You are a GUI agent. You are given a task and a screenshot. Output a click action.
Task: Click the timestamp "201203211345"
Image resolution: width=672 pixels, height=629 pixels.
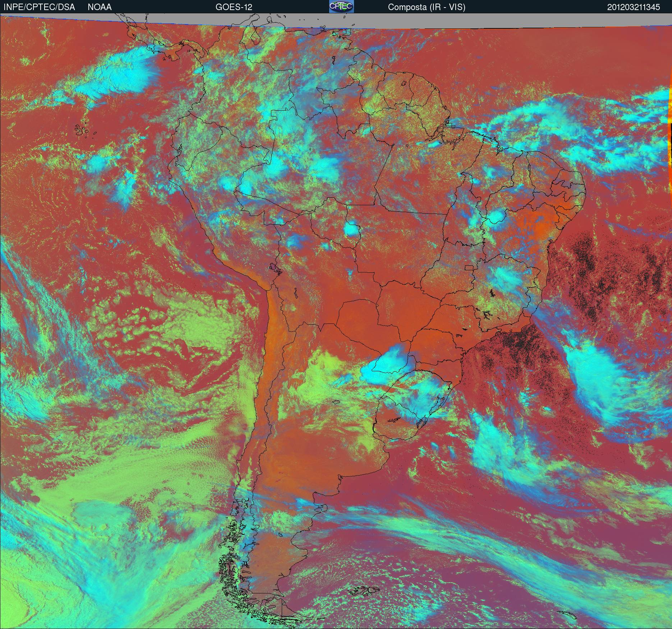(x=634, y=7)
